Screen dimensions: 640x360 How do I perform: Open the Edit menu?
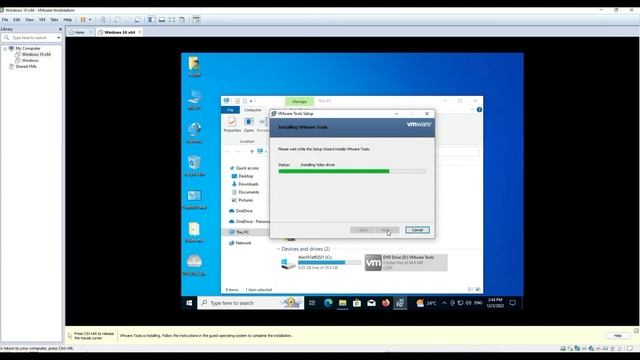coord(16,20)
